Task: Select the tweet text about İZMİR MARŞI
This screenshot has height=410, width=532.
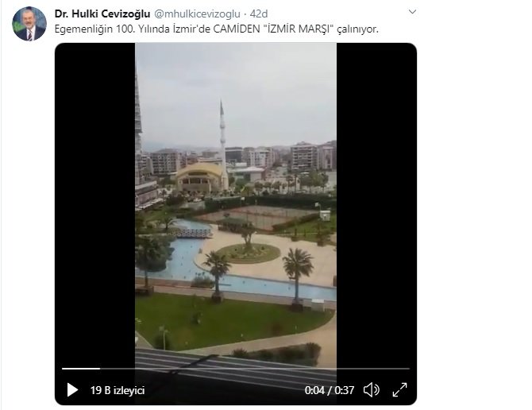Action: coord(217,29)
